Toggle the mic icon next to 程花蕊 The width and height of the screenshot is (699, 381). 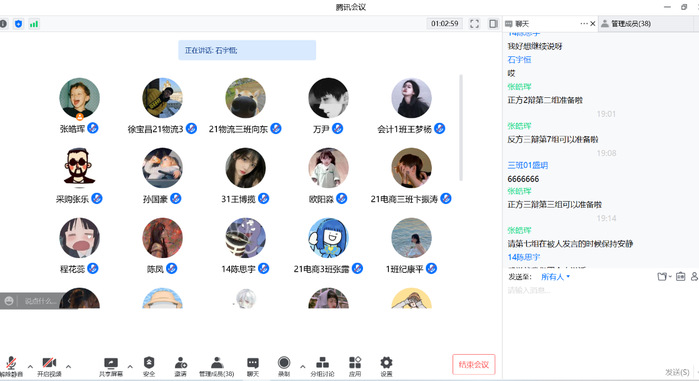click(93, 268)
